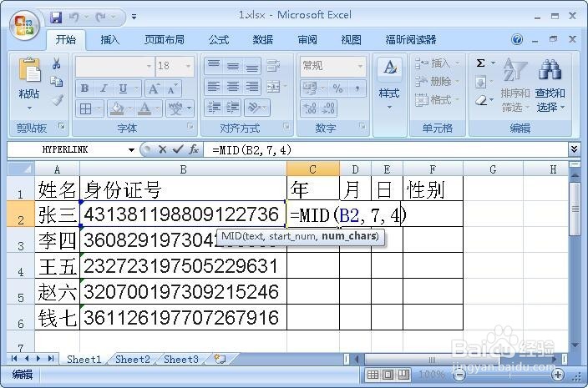Switch to Page Layout view in status bar
The width and height of the screenshot is (588, 388).
[388, 375]
